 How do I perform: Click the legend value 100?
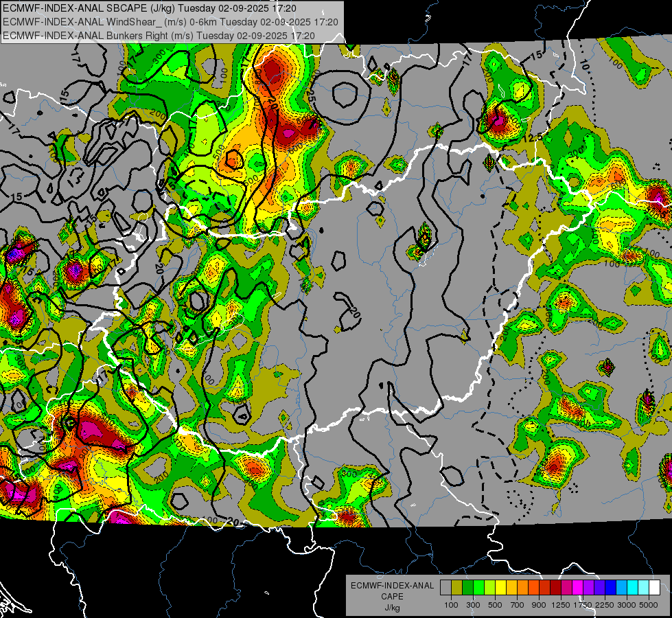pos(451,605)
